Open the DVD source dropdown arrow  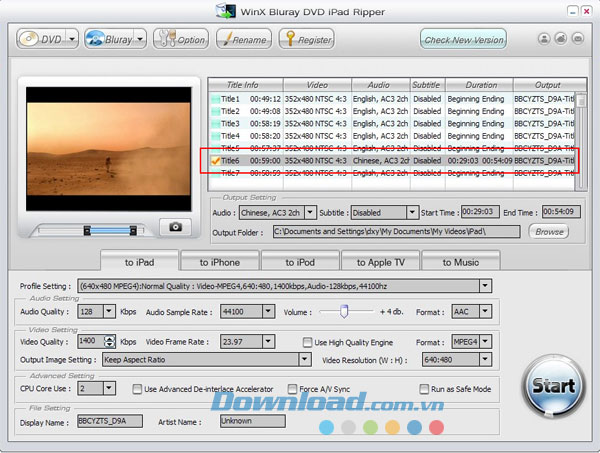[72, 39]
